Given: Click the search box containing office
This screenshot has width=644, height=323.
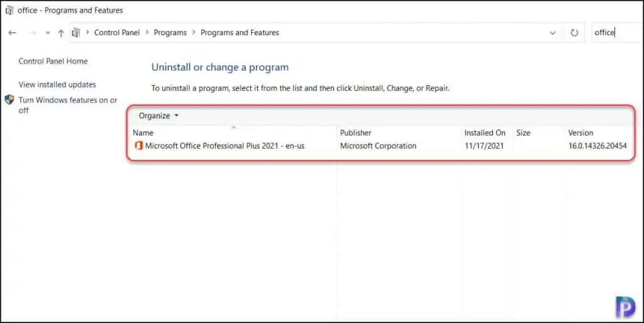Looking at the screenshot, I should [617, 33].
